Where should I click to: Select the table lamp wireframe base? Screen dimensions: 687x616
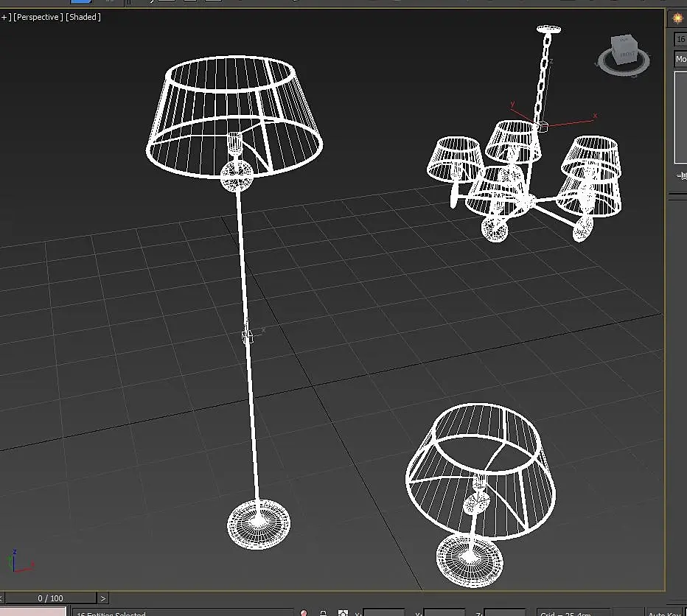[x=470, y=561]
